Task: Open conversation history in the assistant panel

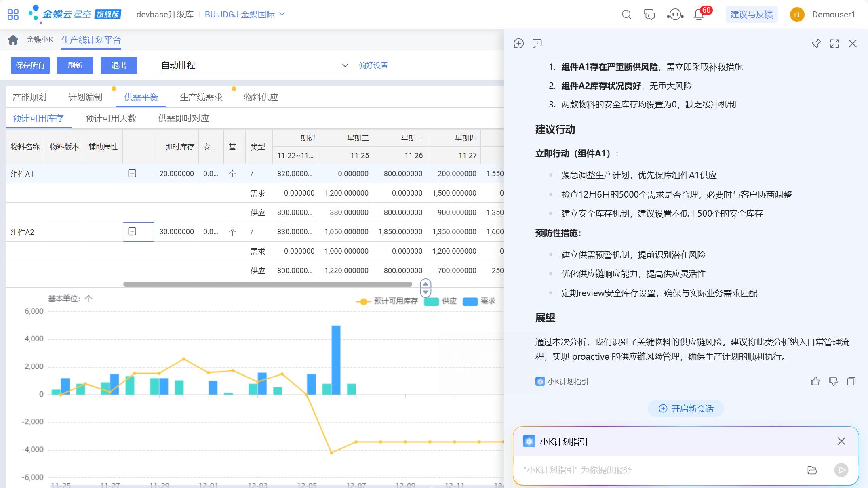Action: coord(537,44)
